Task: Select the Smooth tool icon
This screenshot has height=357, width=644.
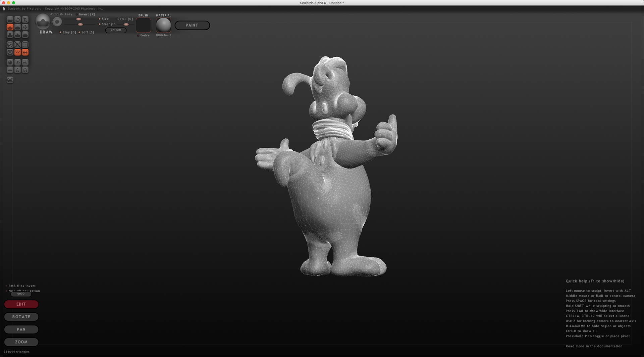Action: pos(25,35)
